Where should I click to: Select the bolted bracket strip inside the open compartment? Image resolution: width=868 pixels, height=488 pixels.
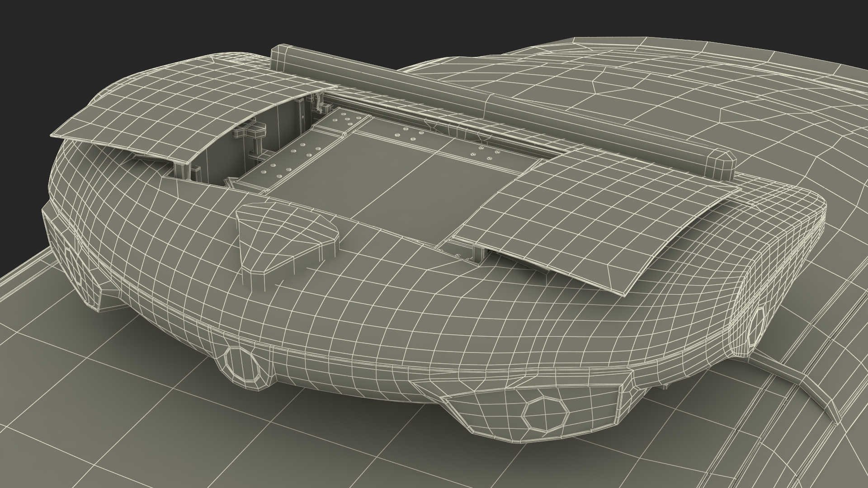(x=297, y=152)
